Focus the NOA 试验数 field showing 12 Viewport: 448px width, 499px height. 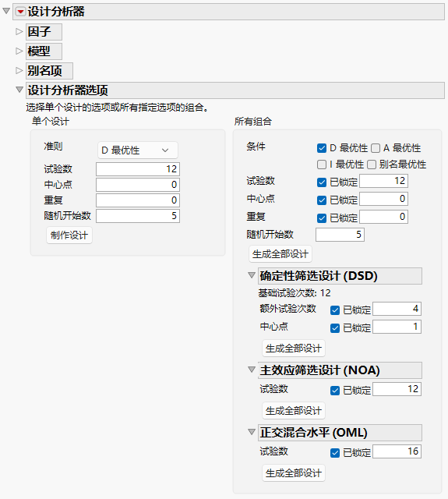tap(397, 389)
